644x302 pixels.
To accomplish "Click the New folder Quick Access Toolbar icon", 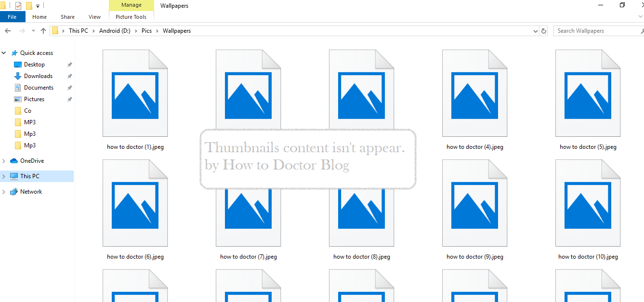I will tap(29, 5).
